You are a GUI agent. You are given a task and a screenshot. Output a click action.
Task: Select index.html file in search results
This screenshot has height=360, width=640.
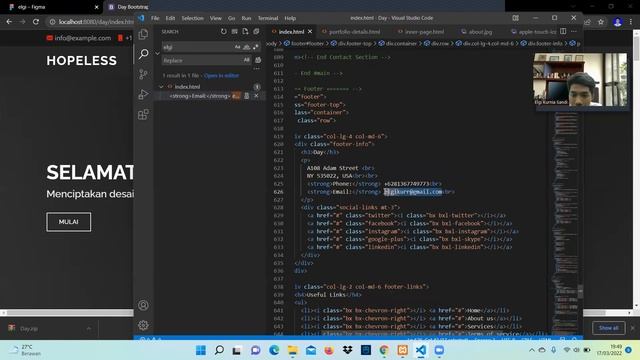pos(187,87)
